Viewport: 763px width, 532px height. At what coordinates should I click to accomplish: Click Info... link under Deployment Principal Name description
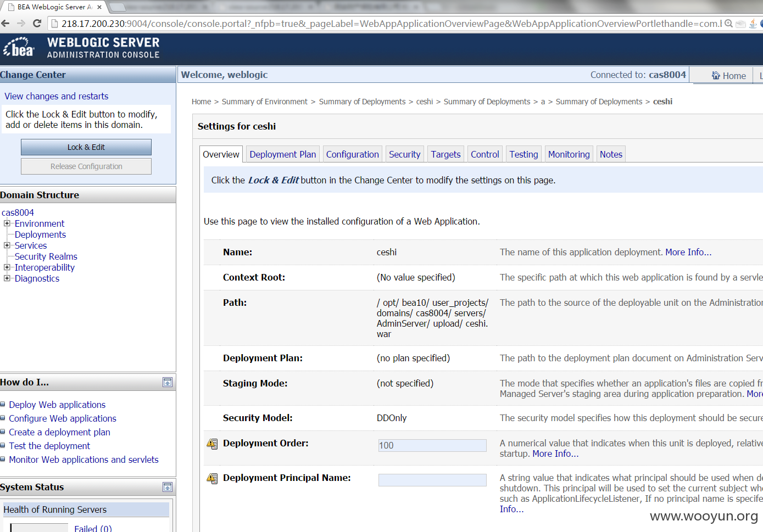pyautogui.click(x=511, y=509)
